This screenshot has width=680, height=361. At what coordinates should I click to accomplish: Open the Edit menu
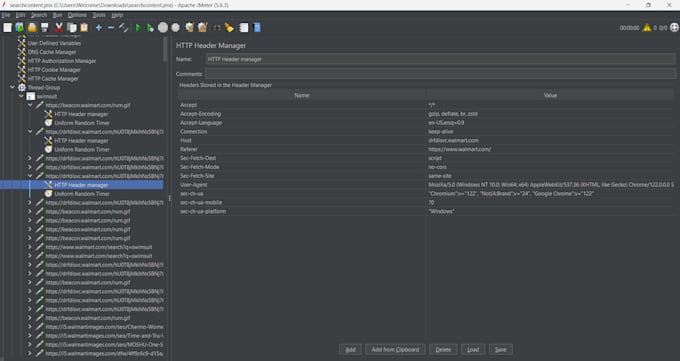pos(20,15)
